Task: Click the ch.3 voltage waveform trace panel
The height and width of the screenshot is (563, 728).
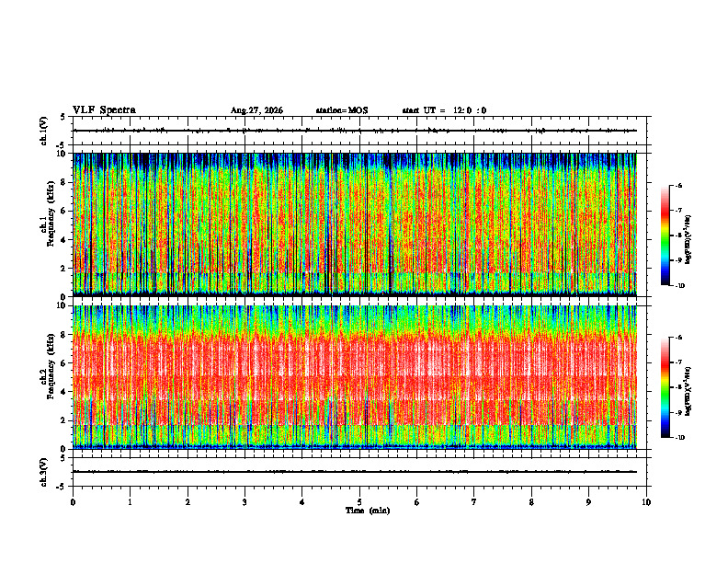Action: click(359, 472)
